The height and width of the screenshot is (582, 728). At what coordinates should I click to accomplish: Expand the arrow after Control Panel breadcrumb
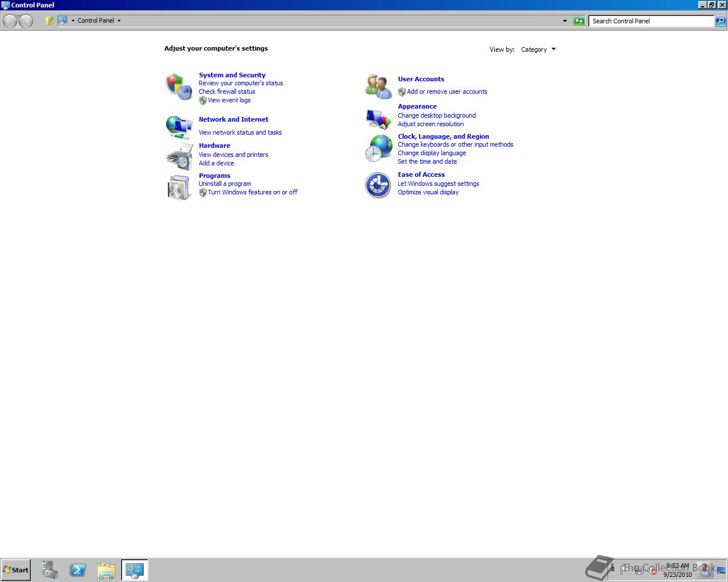(x=119, y=20)
